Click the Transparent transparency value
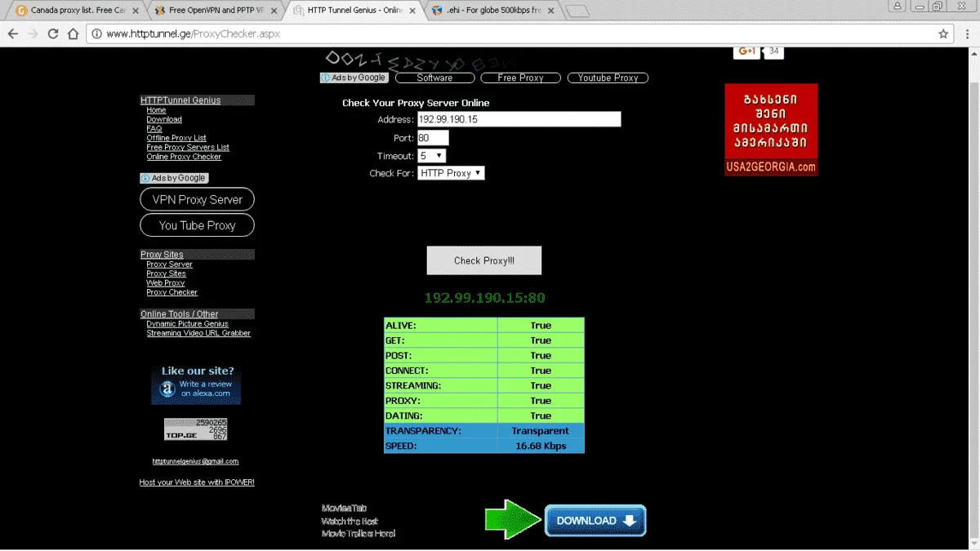 pyautogui.click(x=541, y=431)
